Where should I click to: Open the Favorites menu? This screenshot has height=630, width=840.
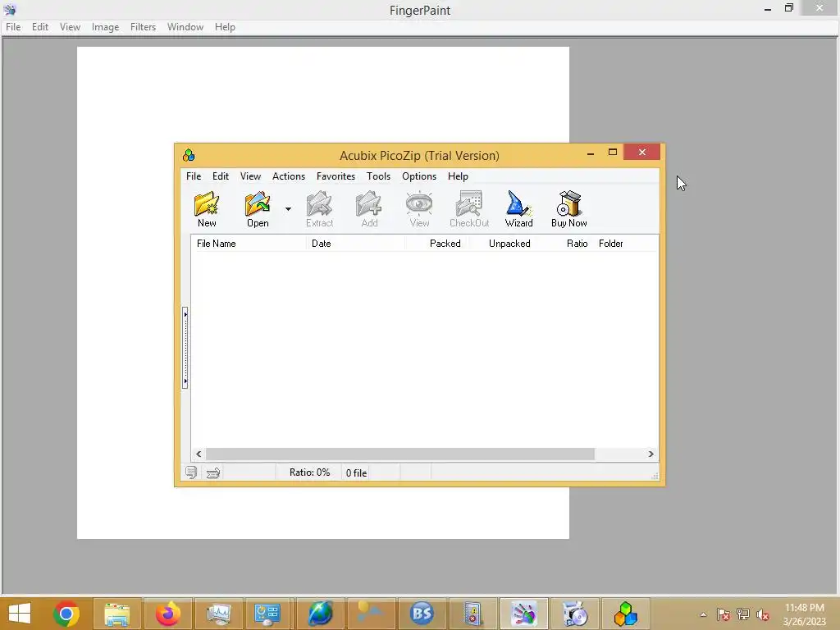click(336, 176)
